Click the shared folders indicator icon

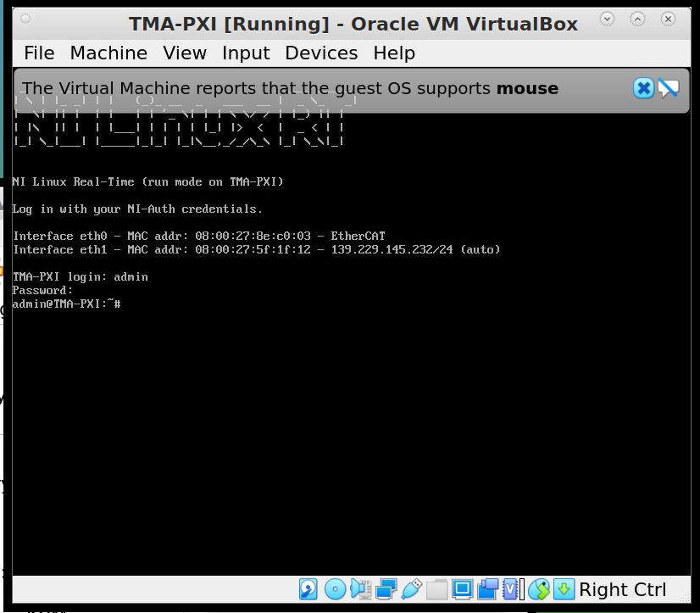click(x=436, y=589)
